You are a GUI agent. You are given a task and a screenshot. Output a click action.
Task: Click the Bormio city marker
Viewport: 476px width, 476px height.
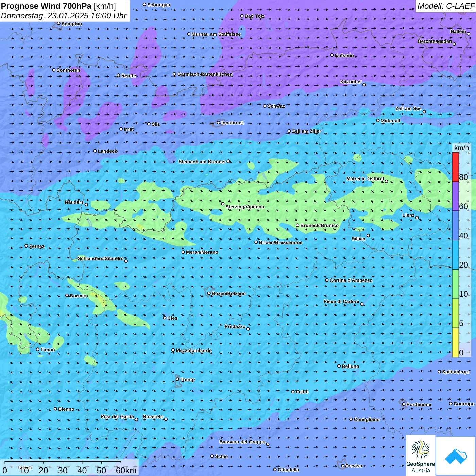[x=67, y=295]
